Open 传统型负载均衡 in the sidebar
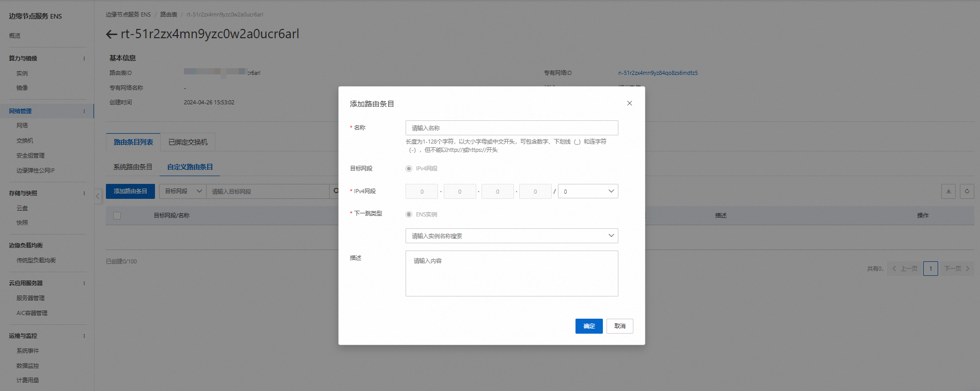Image resolution: width=980 pixels, height=391 pixels. coord(36,260)
